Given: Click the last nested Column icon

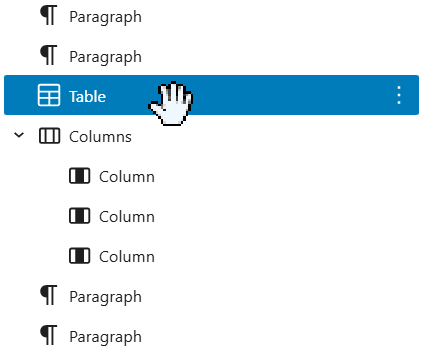Looking at the screenshot, I should tap(80, 256).
